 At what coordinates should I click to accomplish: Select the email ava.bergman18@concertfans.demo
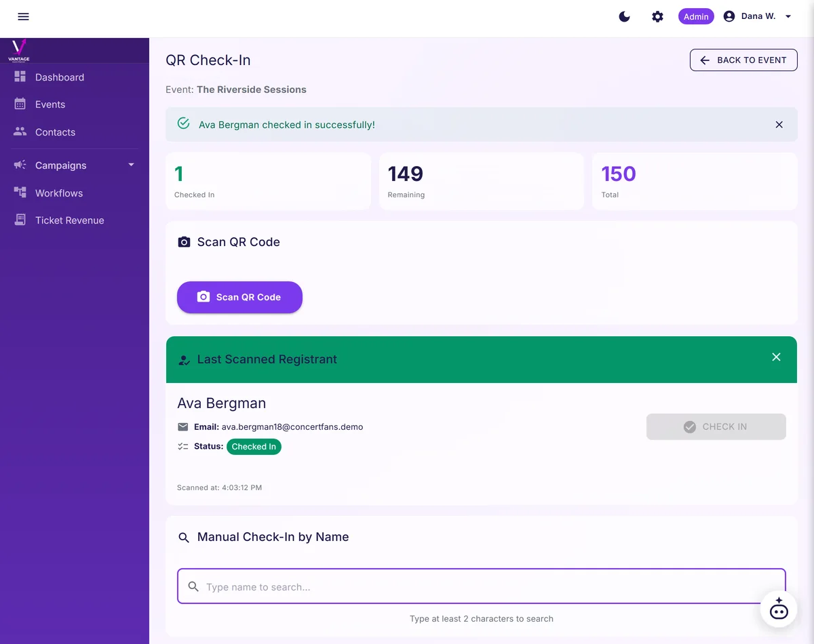(292, 427)
